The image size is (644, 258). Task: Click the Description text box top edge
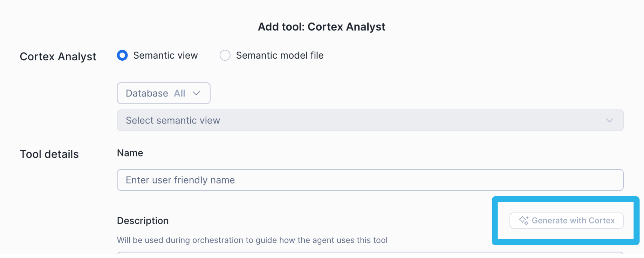coord(370,253)
